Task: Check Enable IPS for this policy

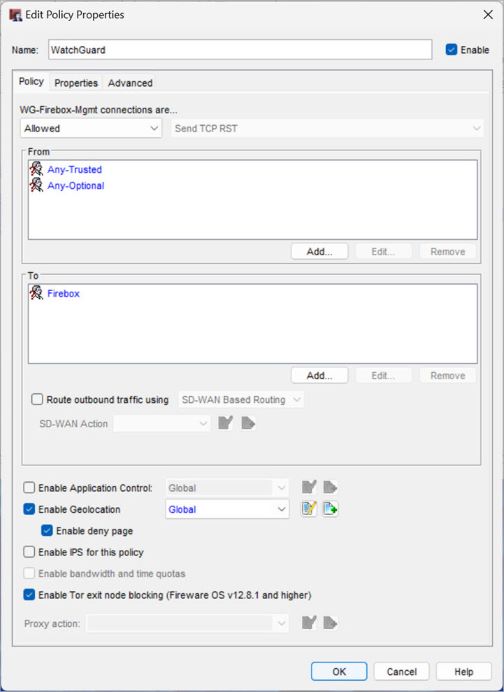Action: coord(29,552)
